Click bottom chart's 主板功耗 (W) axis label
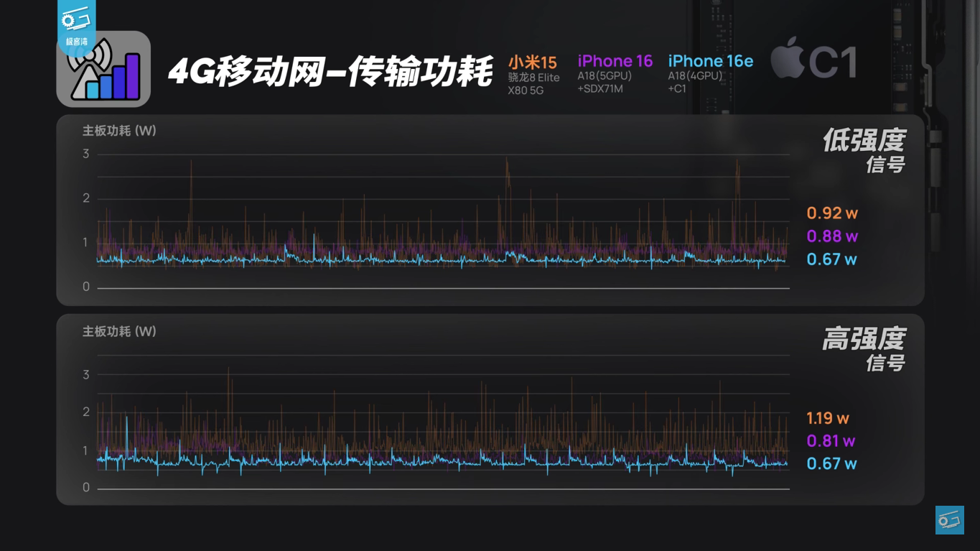The image size is (980, 551). tap(119, 331)
